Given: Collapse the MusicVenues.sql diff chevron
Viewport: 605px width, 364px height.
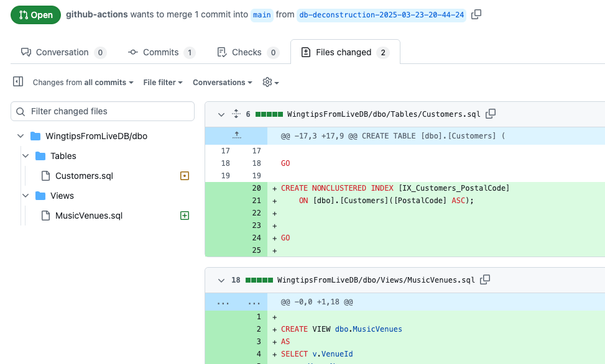Looking at the screenshot, I should click(x=221, y=280).
